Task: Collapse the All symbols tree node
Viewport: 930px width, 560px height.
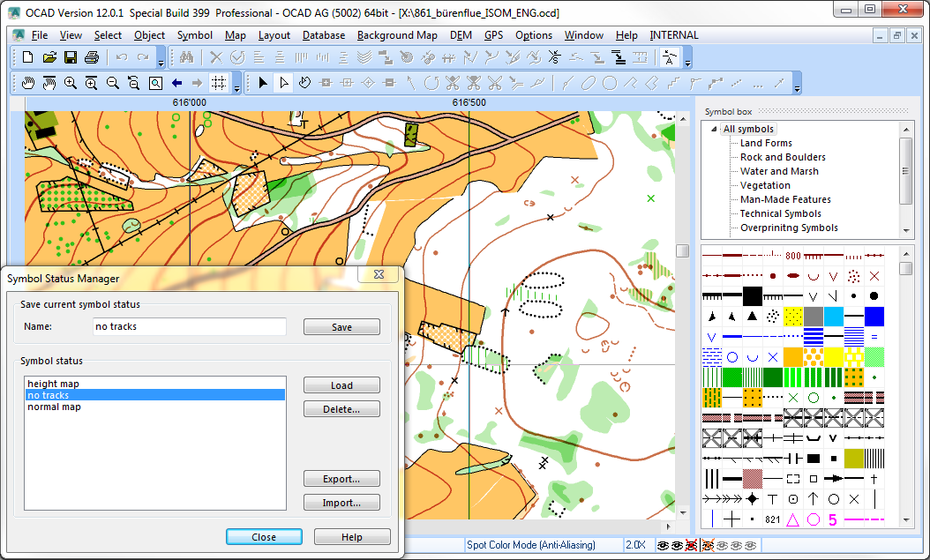Action: point(714,129)
